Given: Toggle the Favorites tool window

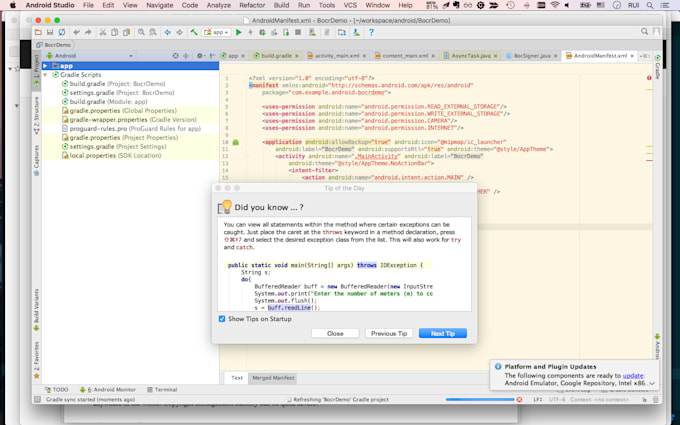Looking at the screenshot, I should [x=37, y=360].
